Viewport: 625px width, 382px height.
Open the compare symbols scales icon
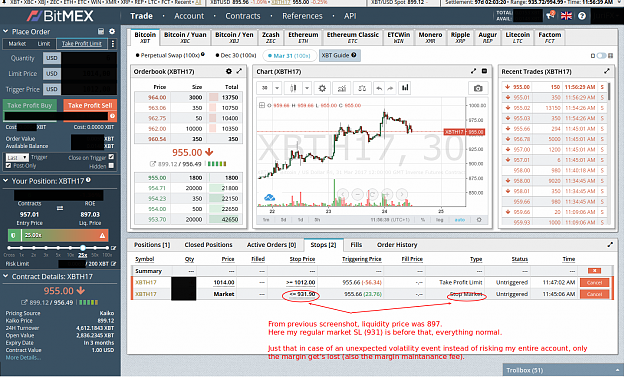tap(362, 88)
